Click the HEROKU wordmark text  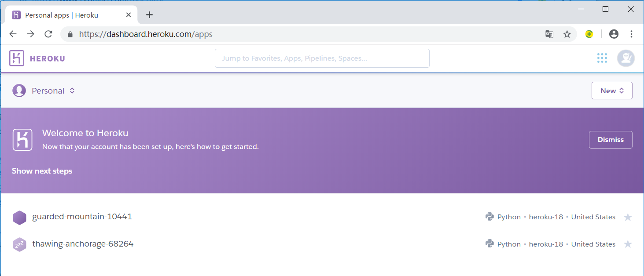pos(48,58)
